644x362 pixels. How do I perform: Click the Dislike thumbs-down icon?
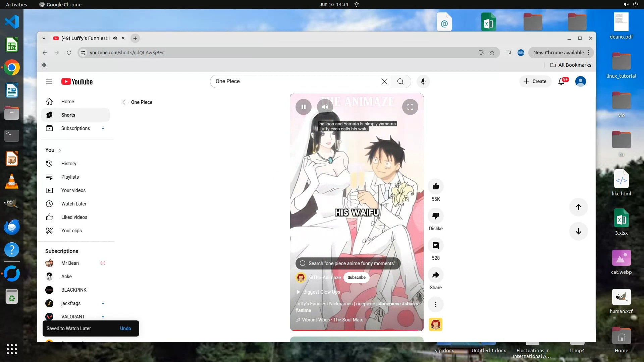pyautogui.click(x=436, y=216)
